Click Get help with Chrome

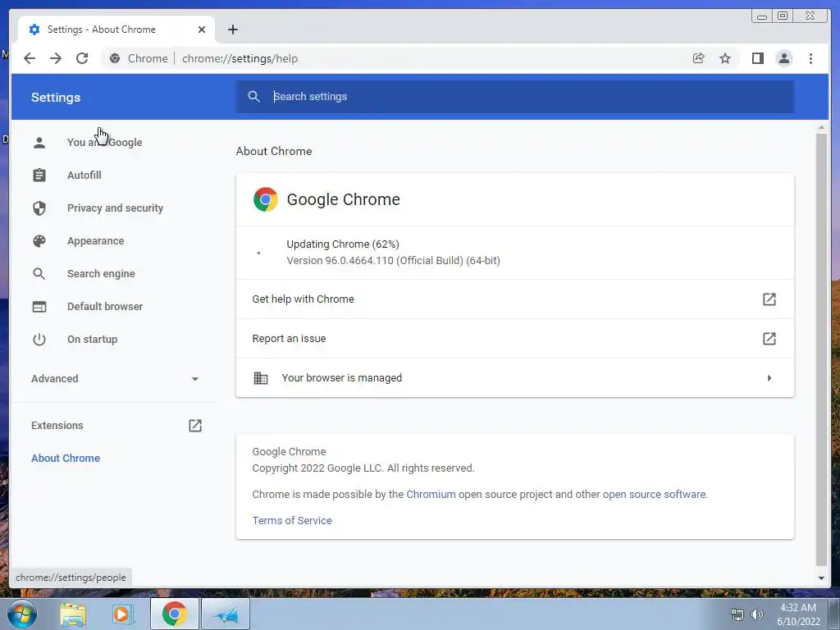(x=515, y=299)
